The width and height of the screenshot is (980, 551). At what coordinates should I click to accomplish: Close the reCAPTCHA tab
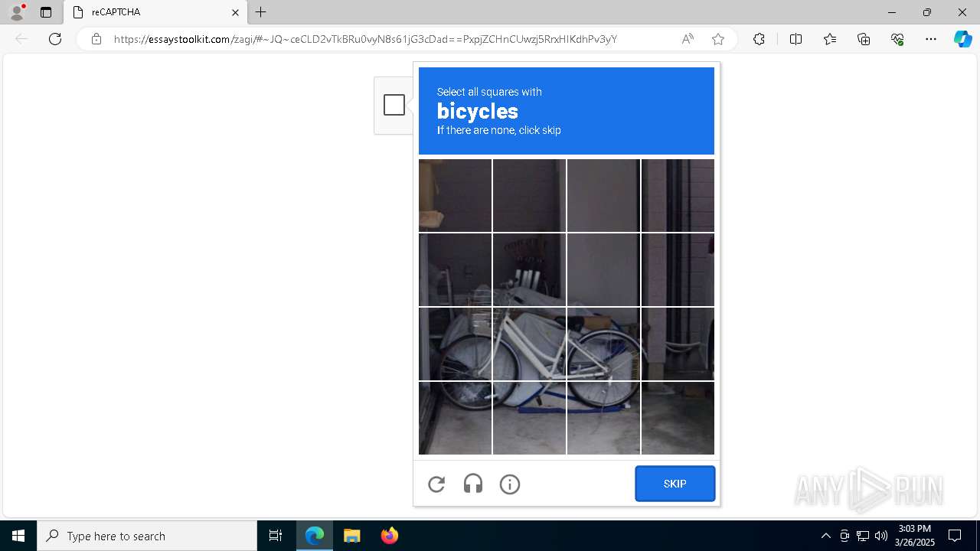(x=235, y=12)
